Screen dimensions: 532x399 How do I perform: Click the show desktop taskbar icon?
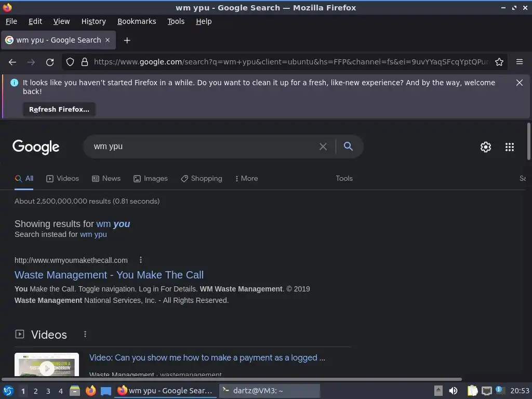(106, 391)
